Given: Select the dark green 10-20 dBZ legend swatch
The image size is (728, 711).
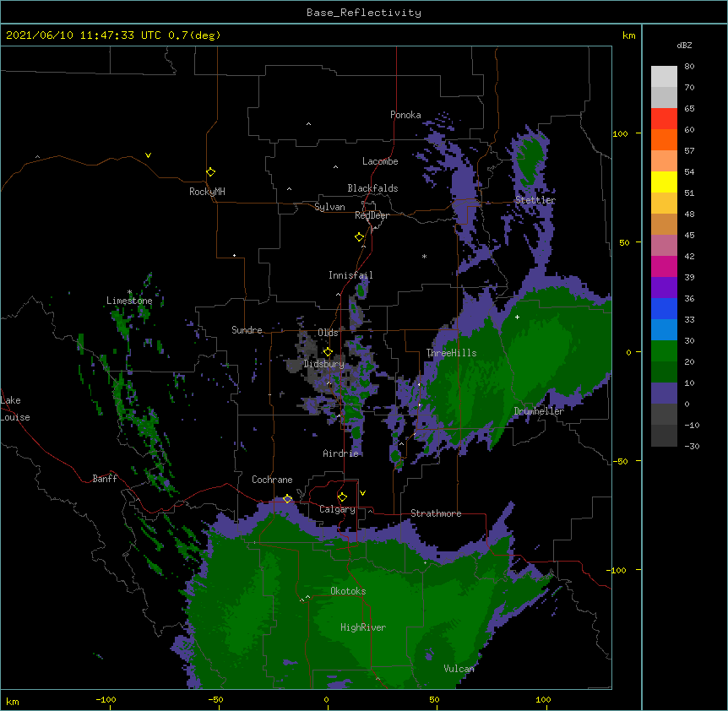Looking at the screenshot, I should pyautogui.click(x=664, y=372).
